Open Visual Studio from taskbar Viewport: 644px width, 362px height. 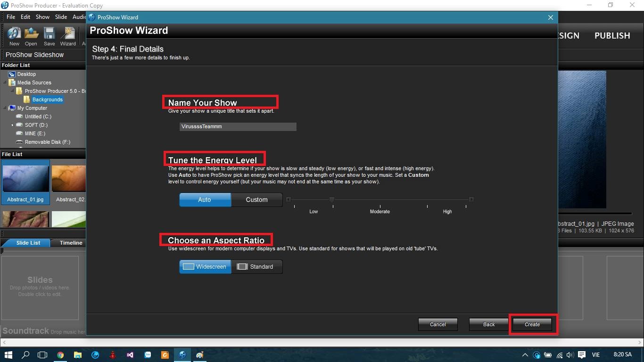tap(130, 355)
